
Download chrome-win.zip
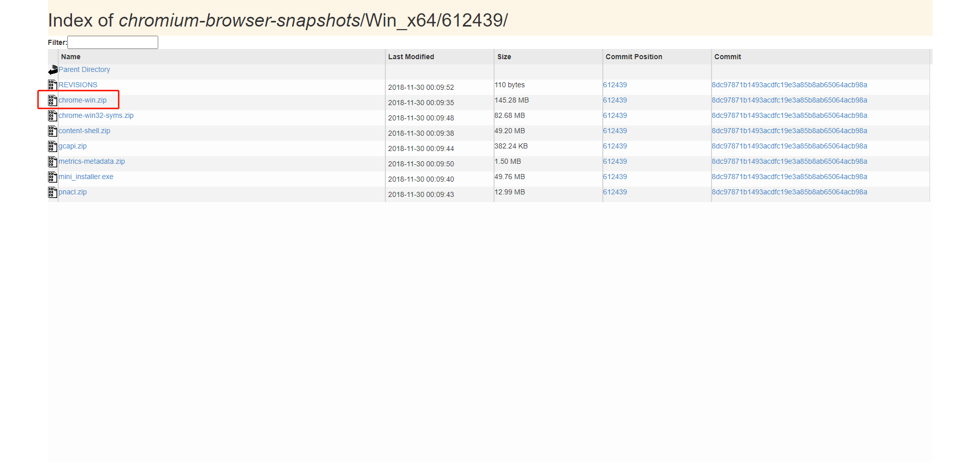point(83,101)
